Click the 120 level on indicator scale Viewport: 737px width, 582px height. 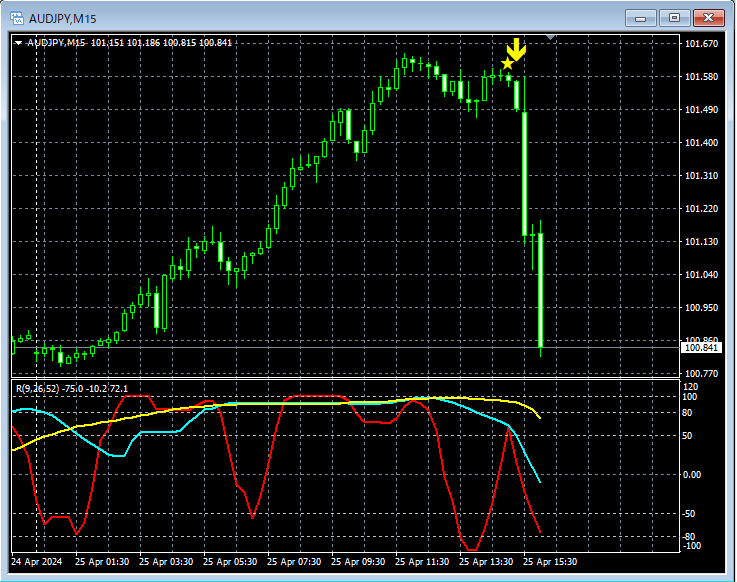click(x=690, y=386)
